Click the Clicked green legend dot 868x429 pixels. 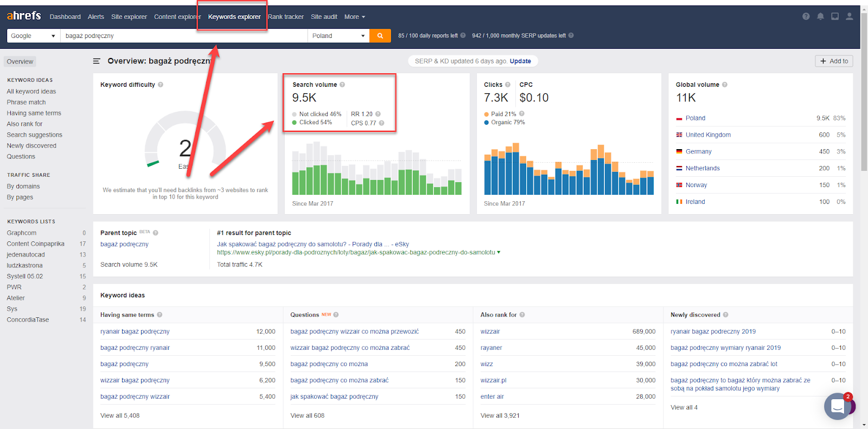click(x=295, y=123)
